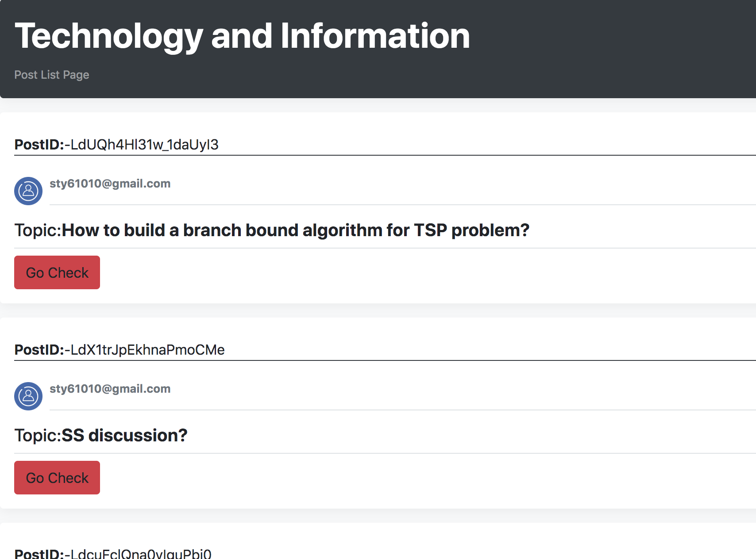756x559 pixels.
Task: Open the "SS discussion?" topic title
Action: (124, 436)
